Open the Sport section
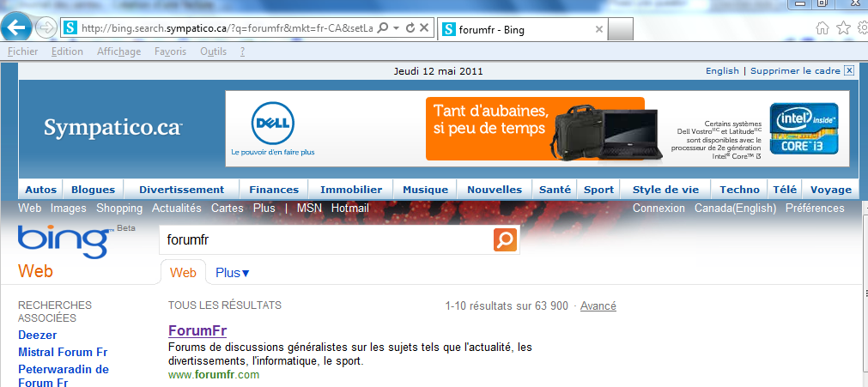Viewport: 868px width, 387px height. pyautogui.click(x=598, y=190)
